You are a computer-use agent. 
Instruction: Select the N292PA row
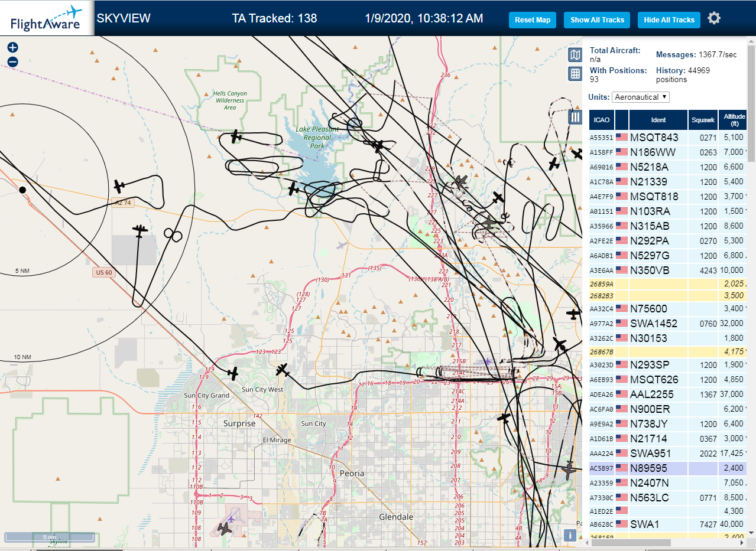pos(668,240)
